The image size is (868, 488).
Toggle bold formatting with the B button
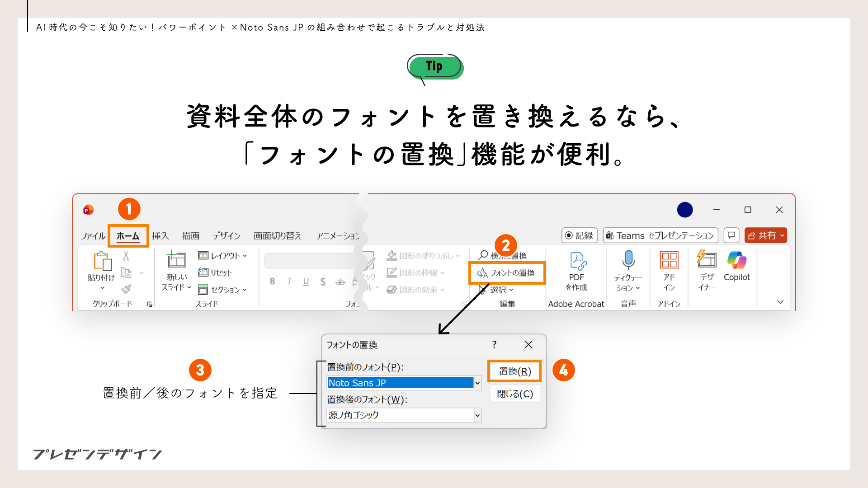pos(273,281)
